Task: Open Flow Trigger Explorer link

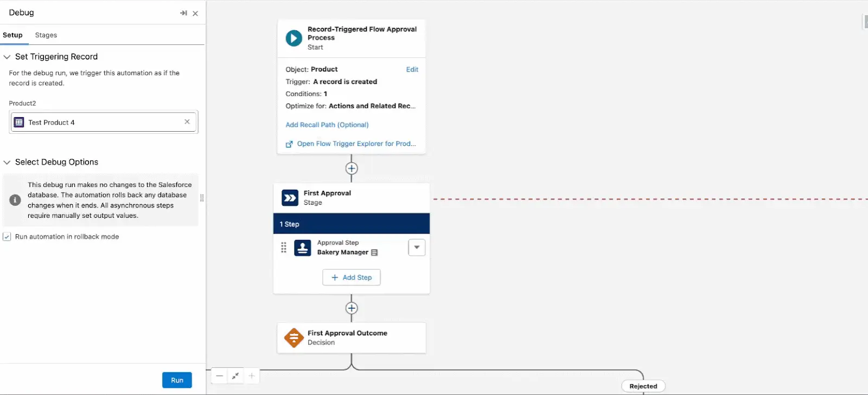Action: (356, 144)
